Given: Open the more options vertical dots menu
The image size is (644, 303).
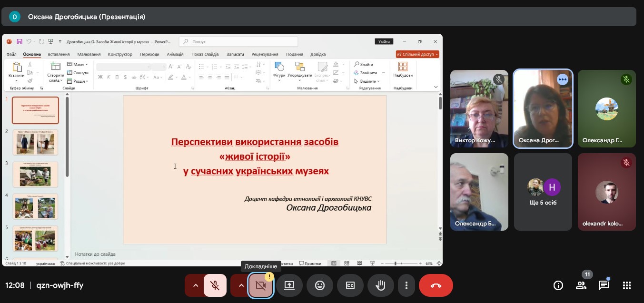Looking at the screenshot, I should tap(406, 285).
